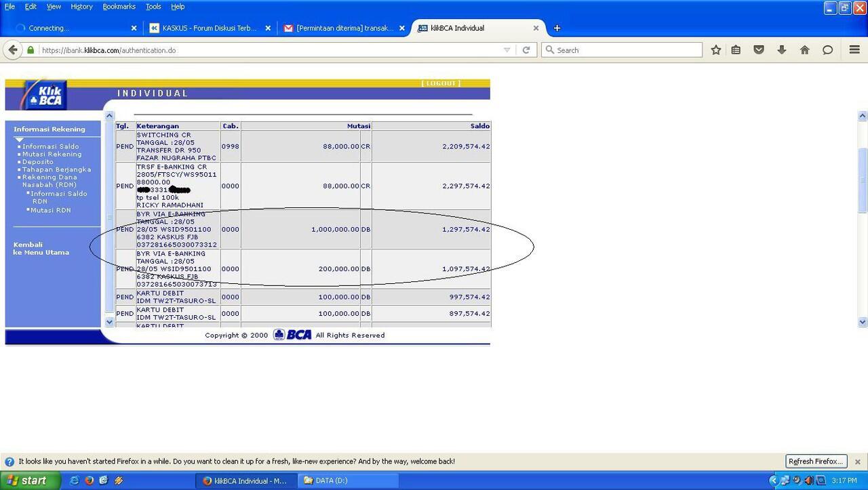
Task: Select the 1,000,000.00 mutasi cell
Action: [300, 229]
